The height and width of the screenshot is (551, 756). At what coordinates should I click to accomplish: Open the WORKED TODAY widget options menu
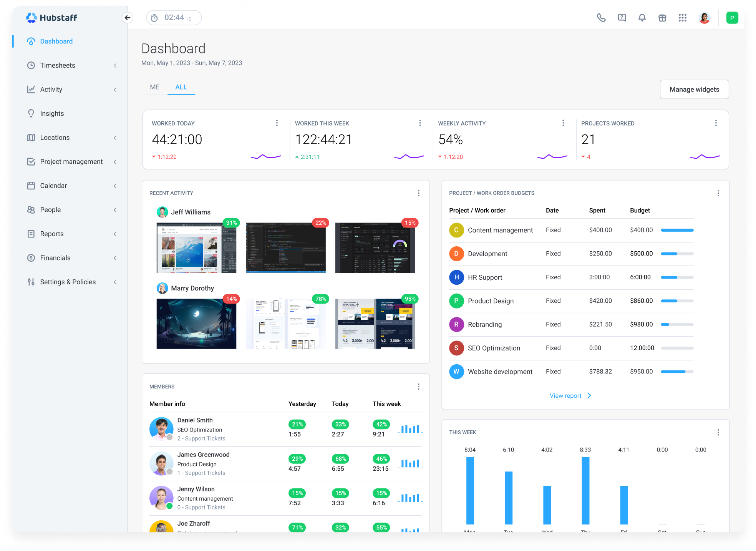(277, 123)
